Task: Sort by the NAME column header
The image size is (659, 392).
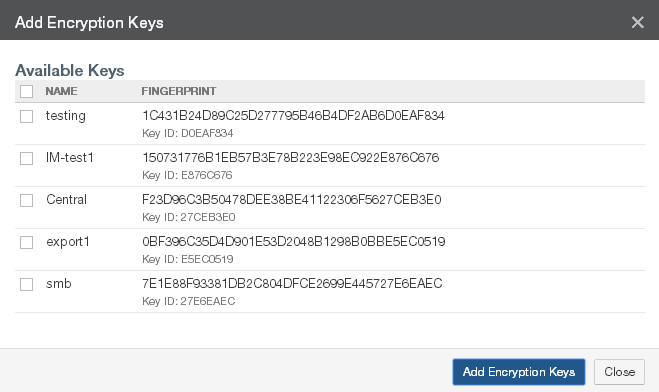Action: (x=61, y=91)
